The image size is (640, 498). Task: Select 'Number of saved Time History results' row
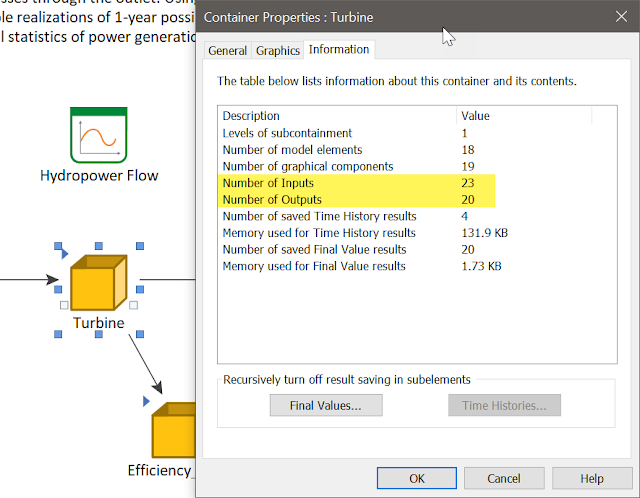[x=417, y=216]
